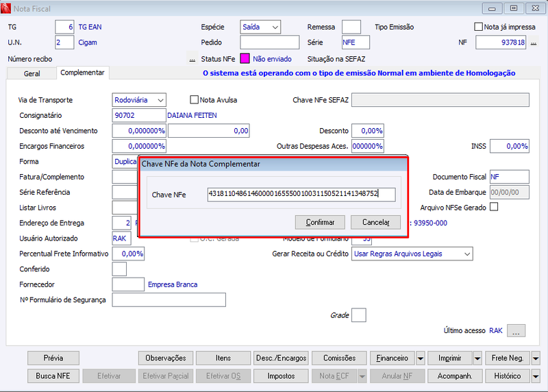548x392 pixels.
Task: Click the Série input showing NFE
Action: pyautogui.click(x=356, y=42)
